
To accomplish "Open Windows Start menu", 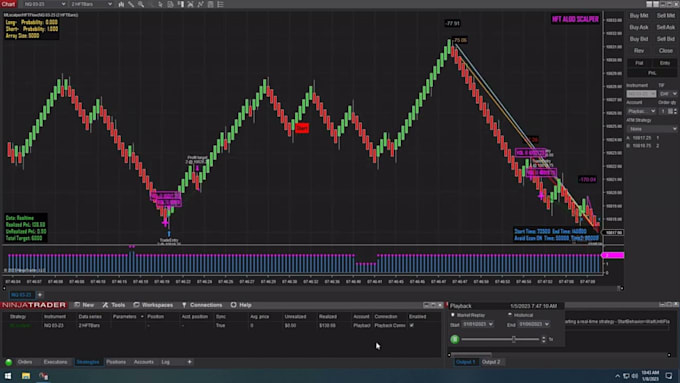I will [8, 376].
